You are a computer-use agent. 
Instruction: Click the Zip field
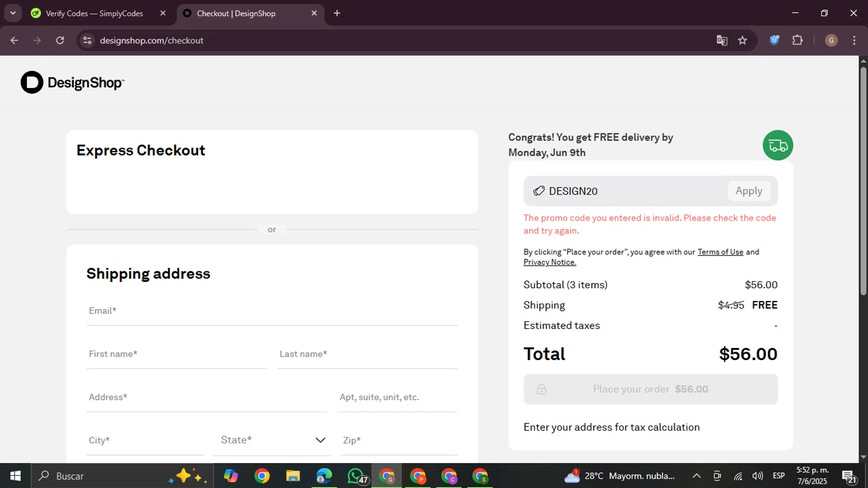click(399, 441)
